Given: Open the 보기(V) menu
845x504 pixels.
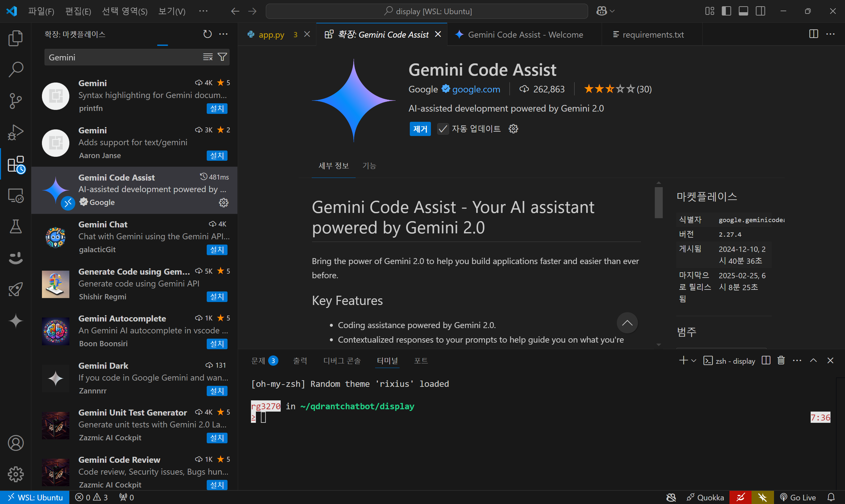Looking at the screenshot, I should click(172, 11).
